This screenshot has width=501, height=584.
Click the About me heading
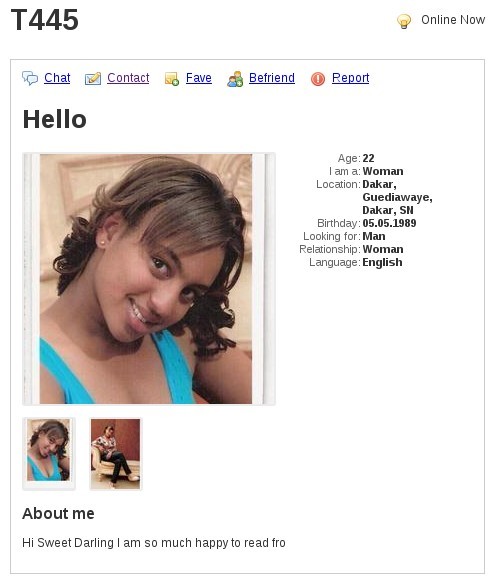[x=58, y=513]
